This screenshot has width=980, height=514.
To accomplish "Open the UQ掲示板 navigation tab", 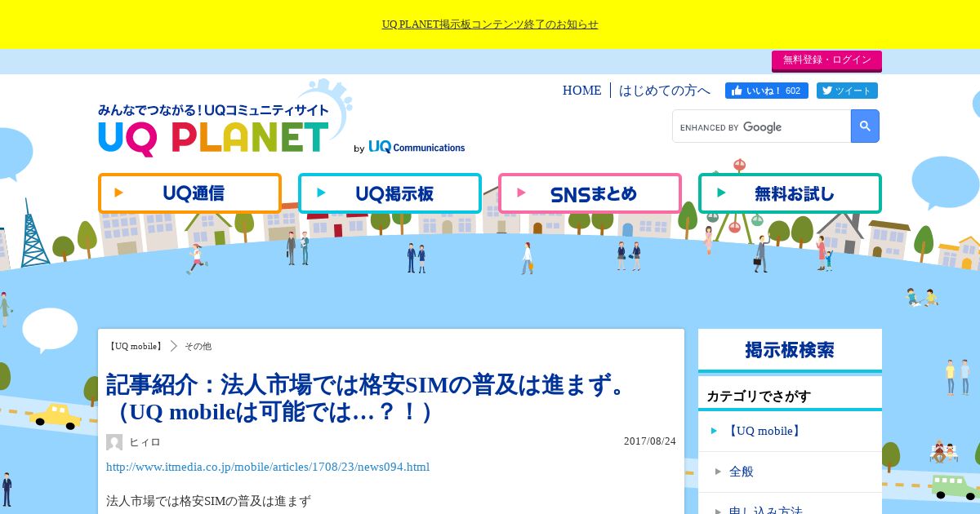I will (x=390, y=193).
